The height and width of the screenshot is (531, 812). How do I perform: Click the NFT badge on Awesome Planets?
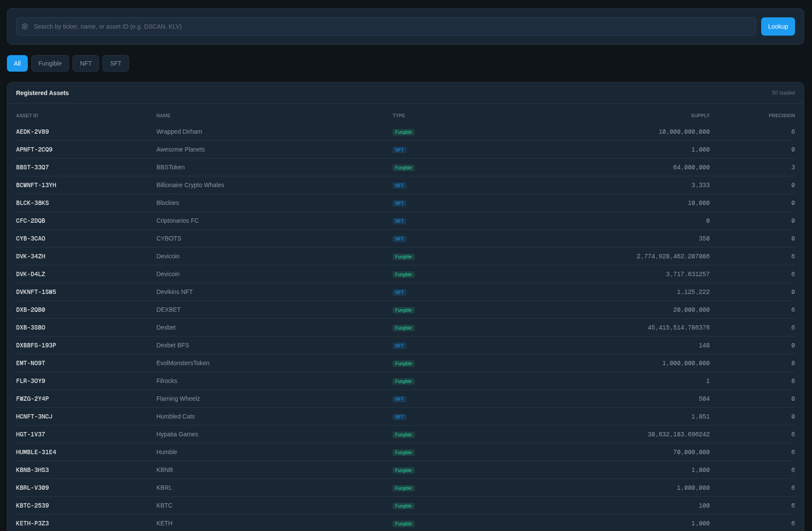tap(399, 150)
